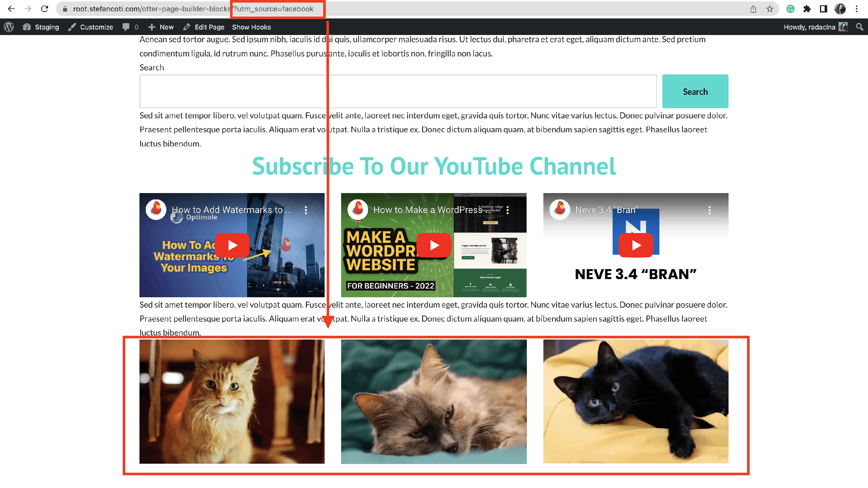Click into the Search text field
The height and width of the screenshot is (488, 868).
398,91
